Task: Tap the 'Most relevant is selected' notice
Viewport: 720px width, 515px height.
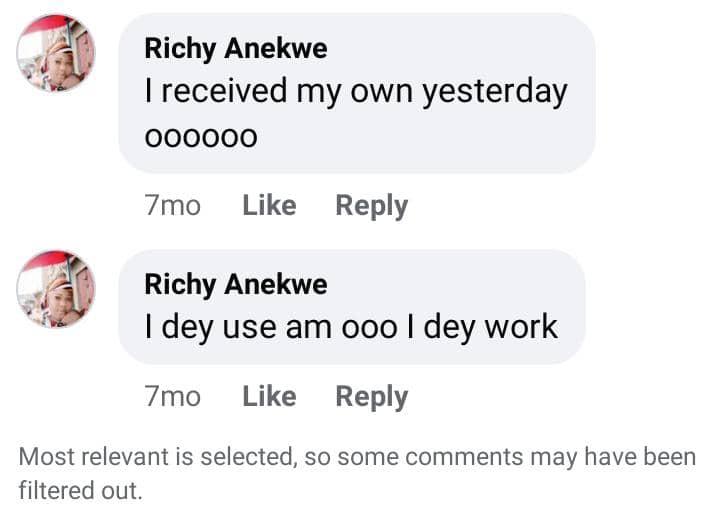Action: [x=150, y=458]
